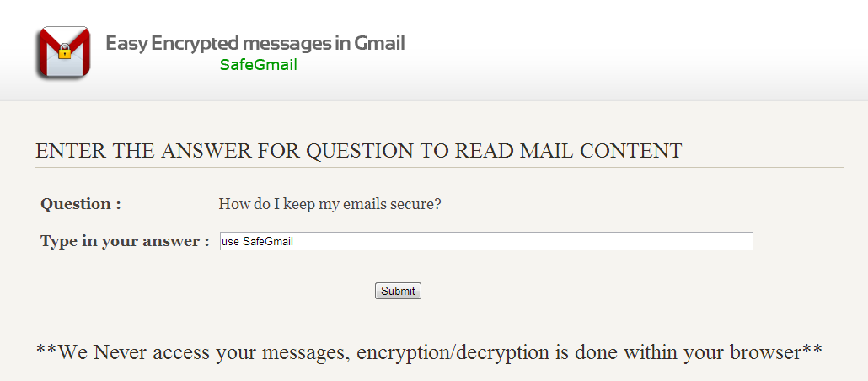This screenshot has height=381, width=868.
Task: Click the "MAIL CONTENT" words in the heading
Action: tap(600, 151)
